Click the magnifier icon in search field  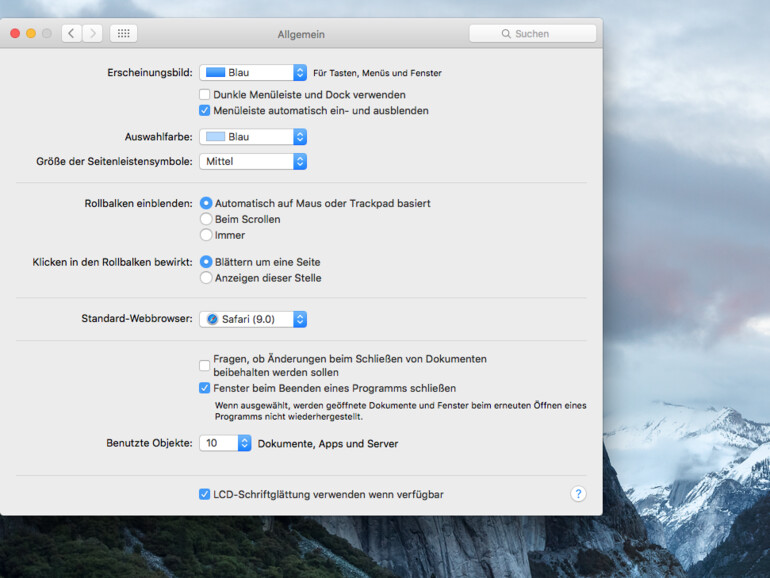(x=506, y=34)
